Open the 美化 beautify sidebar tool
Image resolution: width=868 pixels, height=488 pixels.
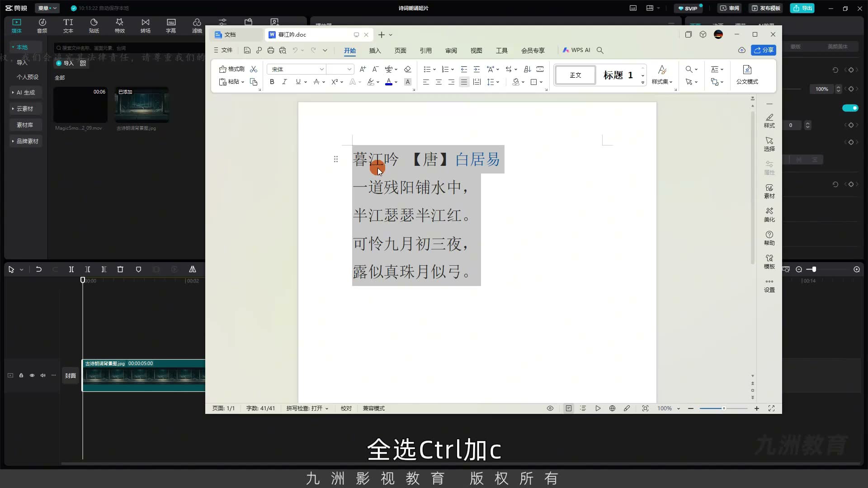point(769,215)
